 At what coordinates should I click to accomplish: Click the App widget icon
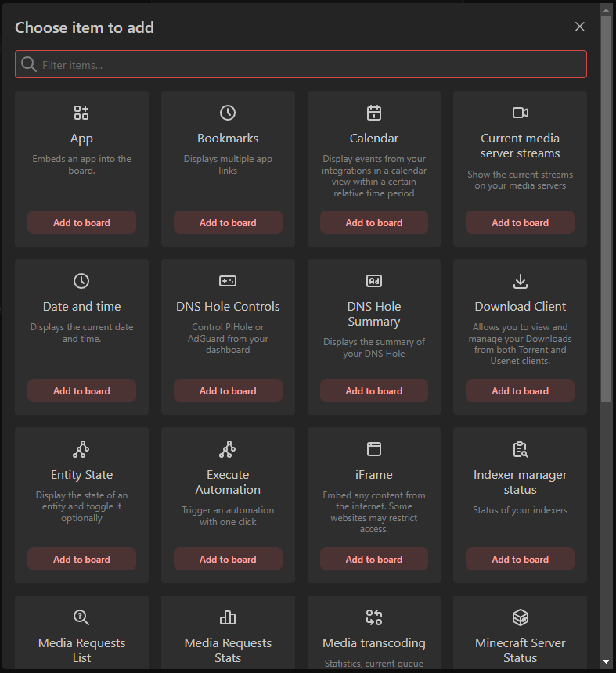point(81,113)
